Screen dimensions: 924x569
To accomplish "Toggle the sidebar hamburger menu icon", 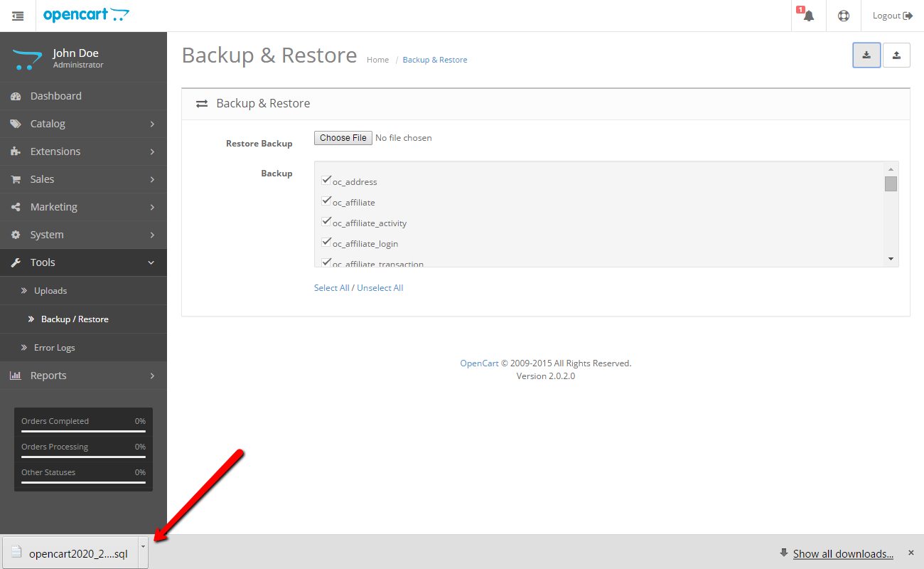I will [18, 15].
